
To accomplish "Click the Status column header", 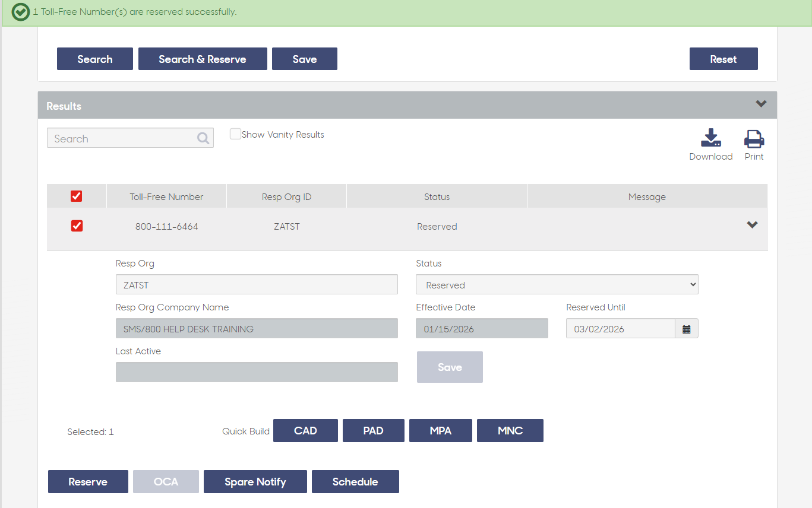I will pyautogui.click(x=437, y=196).
